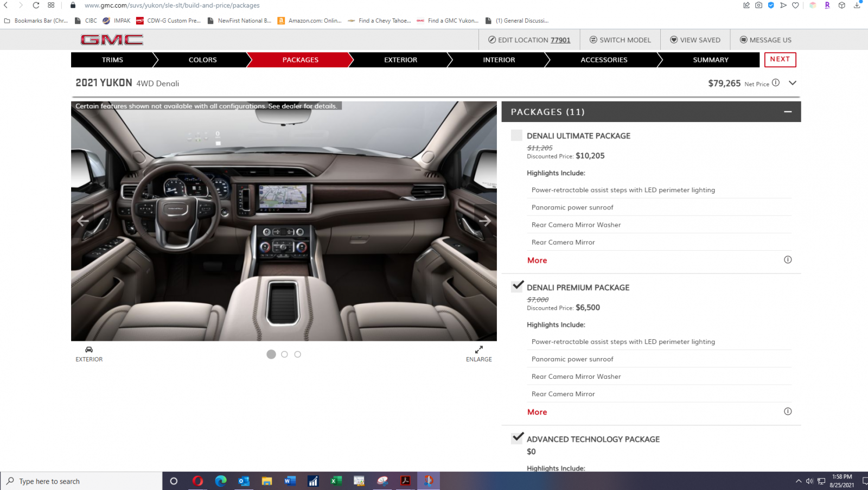Collapse the Packages (11) section
This screenshot has width=868, height=490.
788,112
